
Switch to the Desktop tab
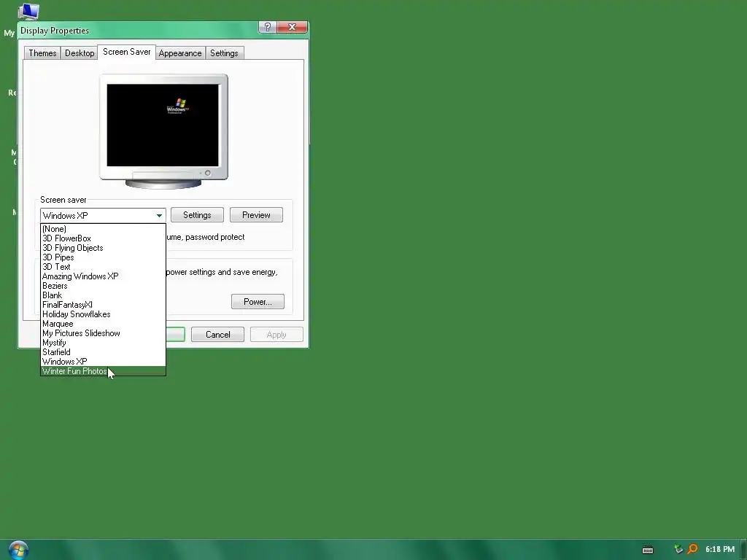point(80,52)
